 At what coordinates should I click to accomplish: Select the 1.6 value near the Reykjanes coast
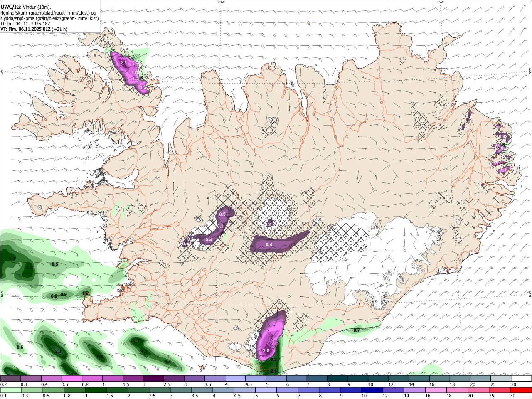click(x=86, y=293)
